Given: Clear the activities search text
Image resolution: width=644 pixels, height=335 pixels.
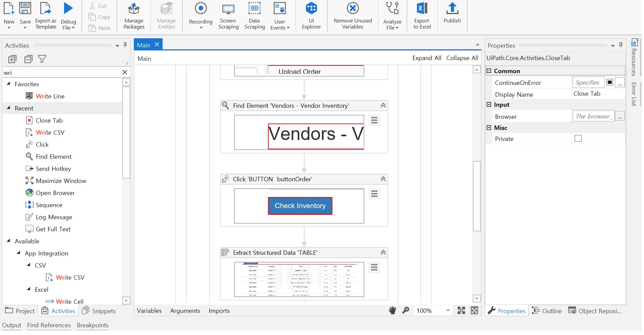Looking at the screenshot, I should [125, 72].
